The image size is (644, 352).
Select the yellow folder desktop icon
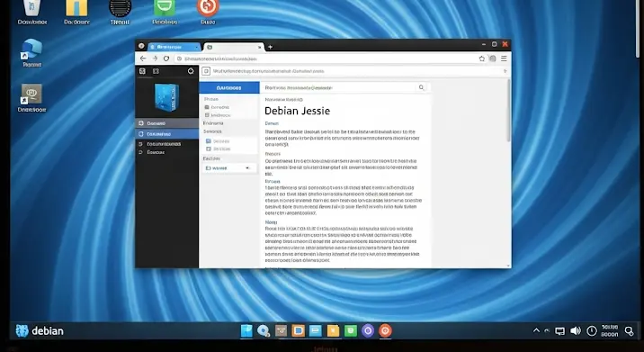[x=76, y=12]
